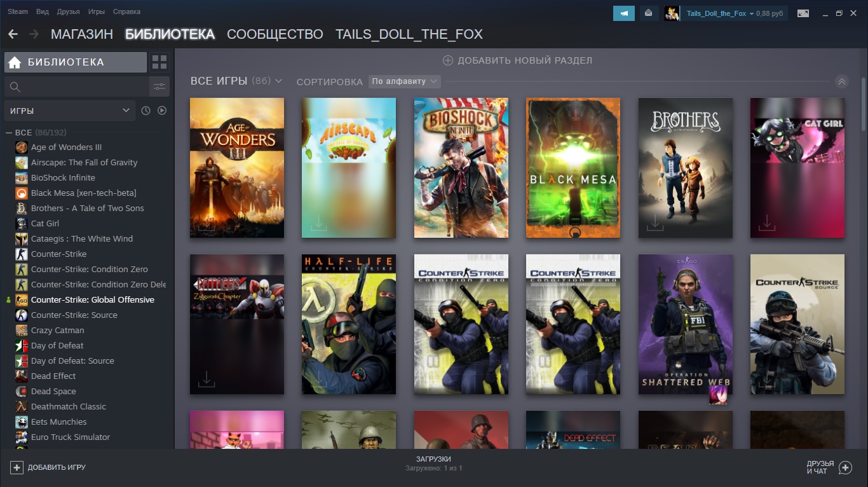868x487 pixels.
Task: Open Age of Wonders III cover
Action: (237, 168)
